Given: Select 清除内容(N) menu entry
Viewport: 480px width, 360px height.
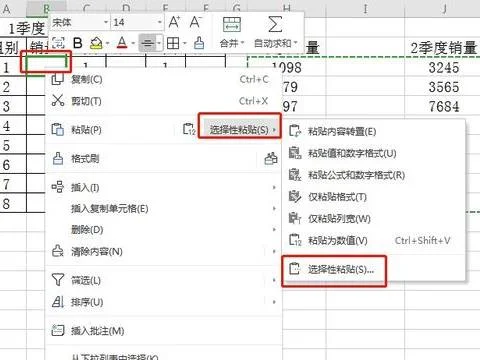Looking at the screenshot, I should pyautogui.click(x=163, y=251).
